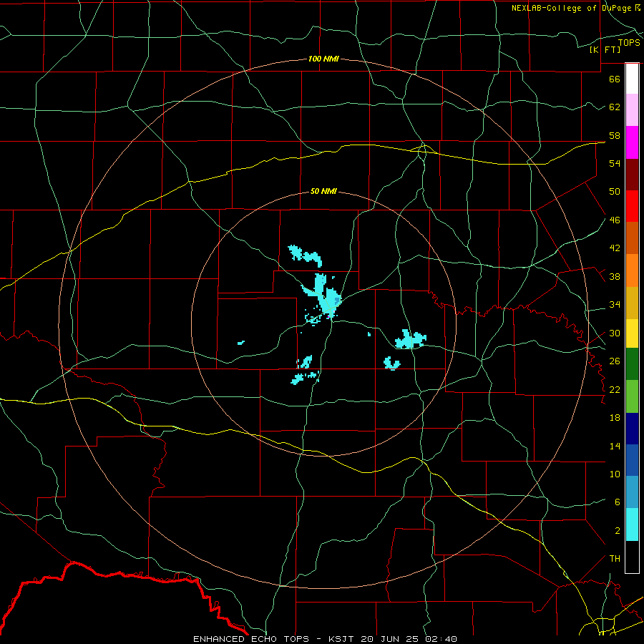Select the cyan legend swatch
The width and height of the screenshot is (644, 644).
[x=632, y=525]
